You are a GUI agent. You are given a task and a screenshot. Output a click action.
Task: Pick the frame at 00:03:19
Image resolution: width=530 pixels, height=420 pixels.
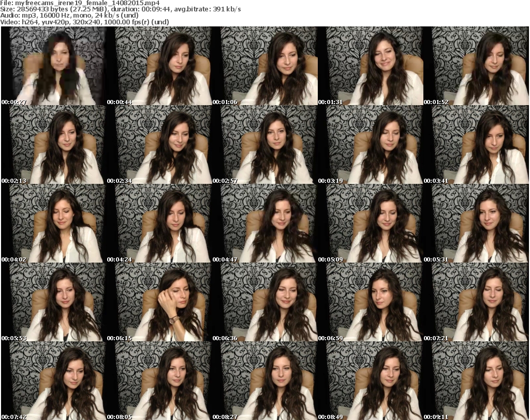(371, 144)
